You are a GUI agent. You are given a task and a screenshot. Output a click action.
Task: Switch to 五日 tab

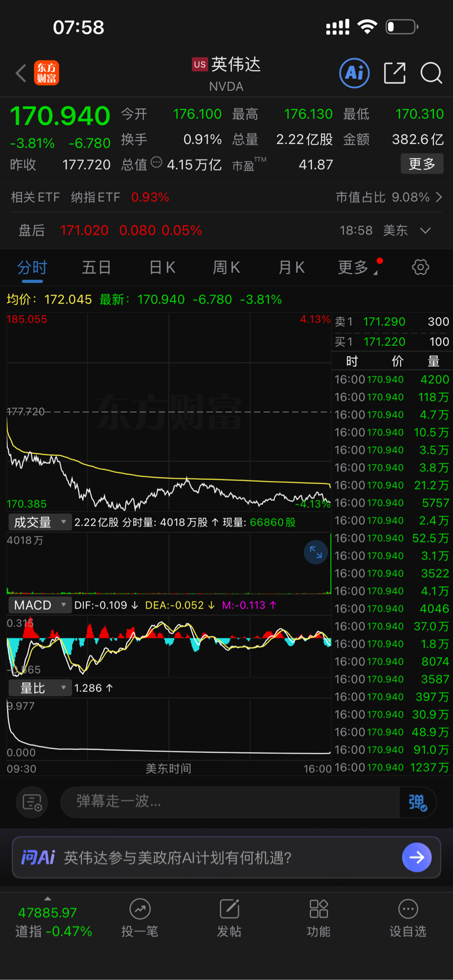(96, 268)
